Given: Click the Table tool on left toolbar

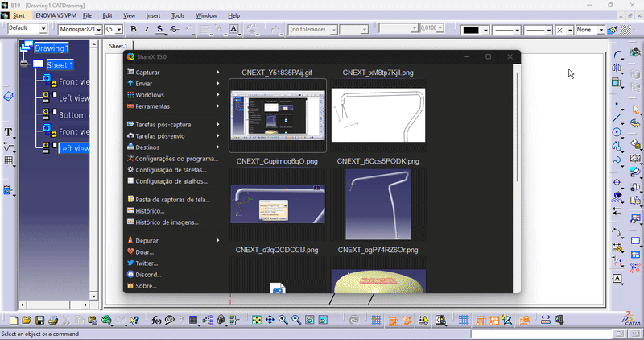Looking at the screenshot, I should (x=9, y=161).
